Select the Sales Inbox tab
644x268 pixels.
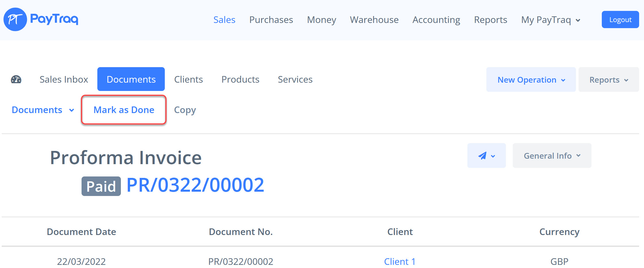click(64, 79)
